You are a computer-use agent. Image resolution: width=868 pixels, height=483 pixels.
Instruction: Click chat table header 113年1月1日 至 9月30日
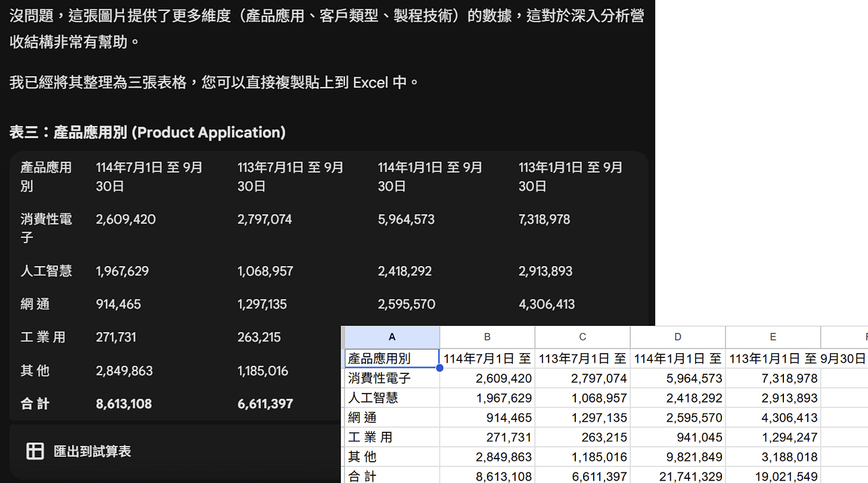pyautogui.click(x=571, y=177)
